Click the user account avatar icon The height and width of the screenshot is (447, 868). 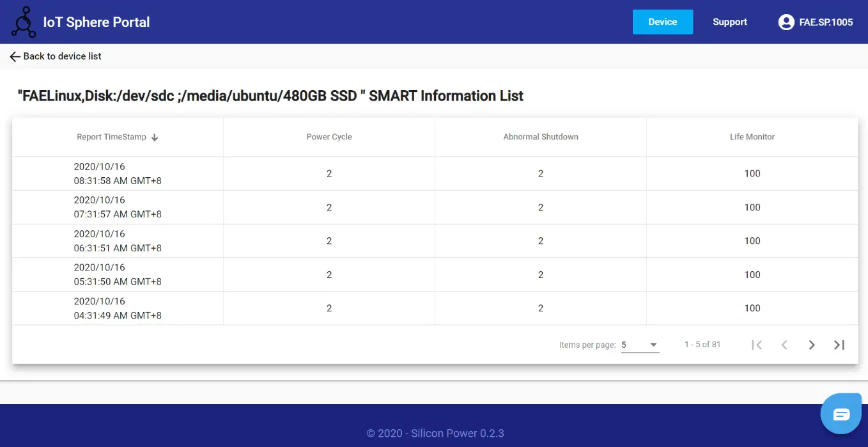coord(786,22)
